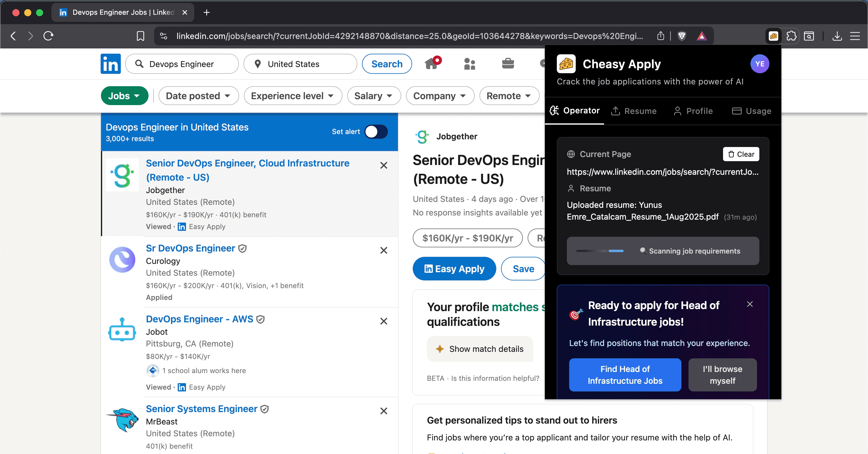This screenshot has height=454, width=868.
Task: Open the Experience level filter dropdown
Action: [293, 96]
